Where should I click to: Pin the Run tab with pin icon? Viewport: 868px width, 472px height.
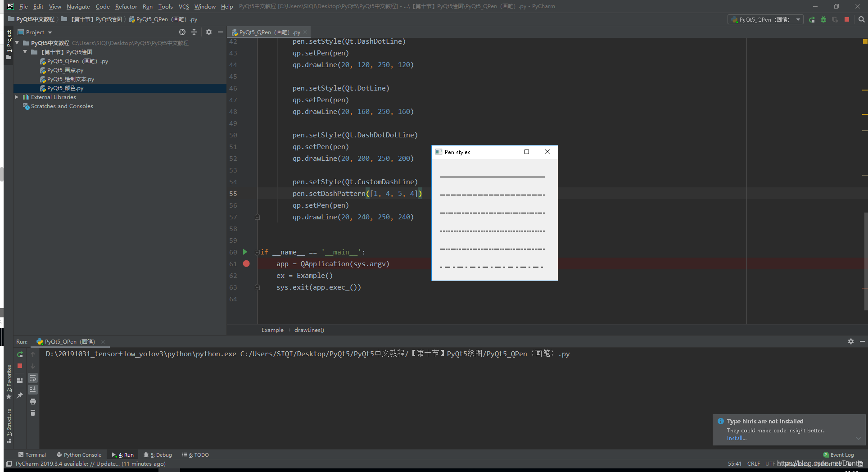(20, 395)
